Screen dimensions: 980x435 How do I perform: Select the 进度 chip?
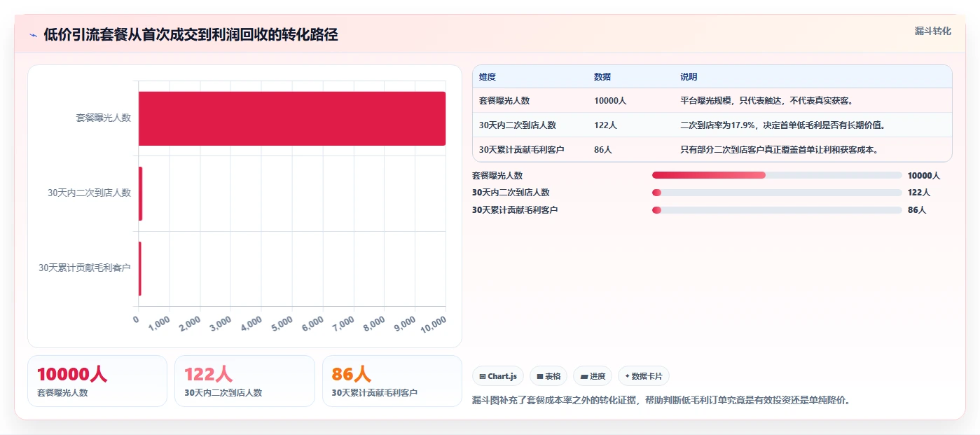[593, 376]
